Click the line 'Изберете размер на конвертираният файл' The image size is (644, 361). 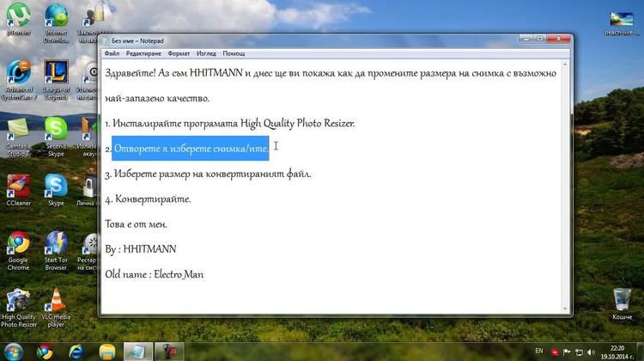(212, 174)
